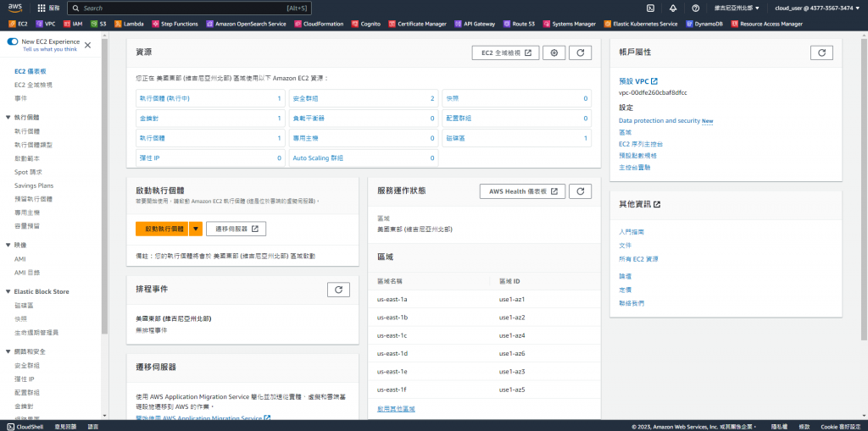This screenshot has height=431, width=868.
Task: Open the 啟動執行個體 split-button arrow
Action: click(x=196, y=229)
